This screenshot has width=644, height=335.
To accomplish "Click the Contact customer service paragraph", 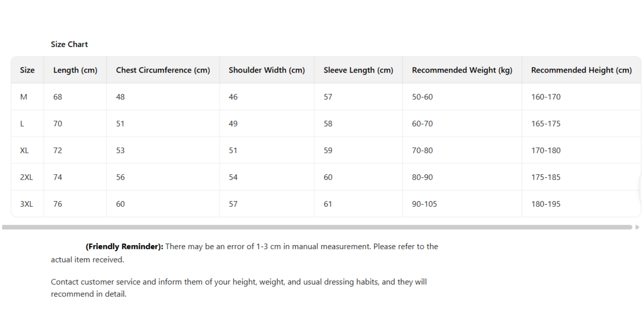I will tap(238, 287).
